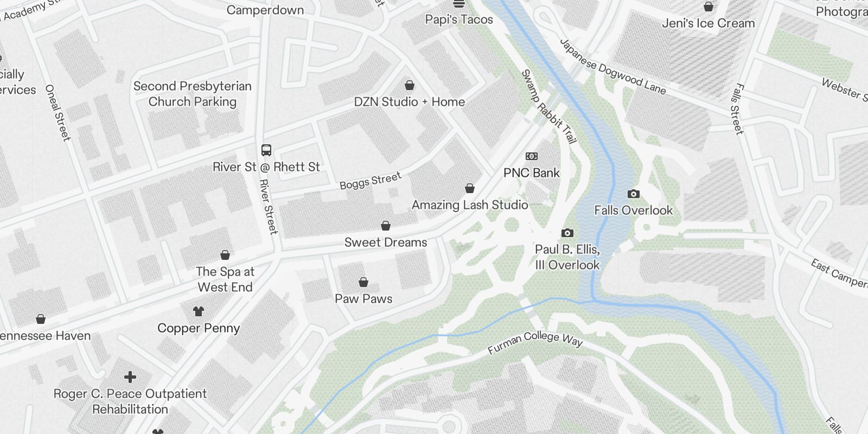Select the Copper Penny clothing icon
The height and width of the screenshot is (434, 868).
tap(199, 311)
